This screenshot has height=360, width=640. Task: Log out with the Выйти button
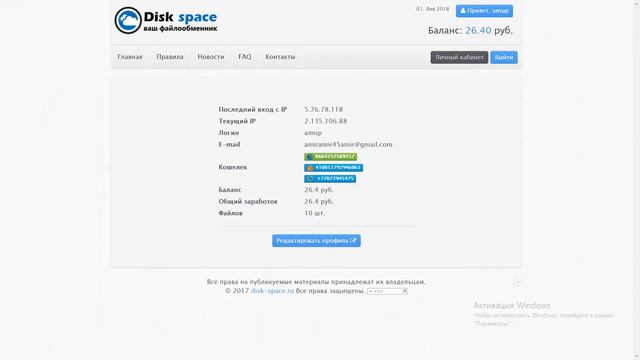[504, 58]
